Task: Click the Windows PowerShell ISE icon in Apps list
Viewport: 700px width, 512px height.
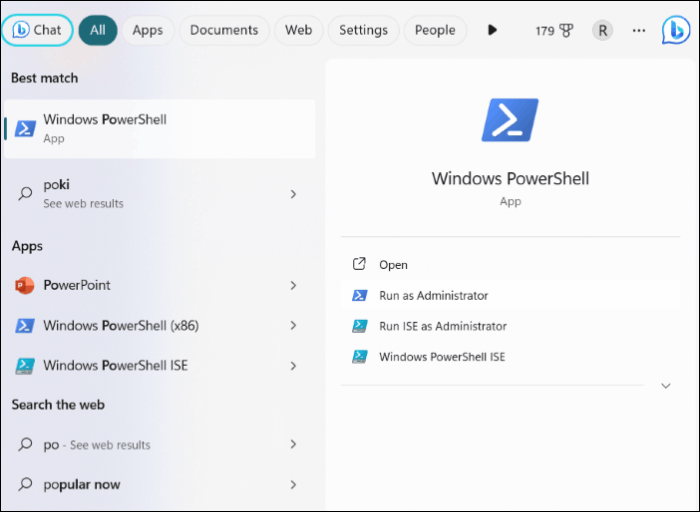Action: click(x=25, y=365)
